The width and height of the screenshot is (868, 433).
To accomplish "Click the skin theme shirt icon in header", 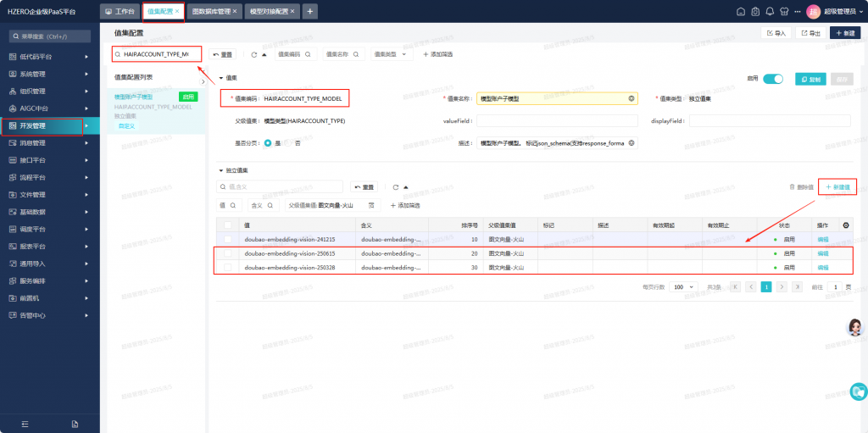I will click(784, 11).
